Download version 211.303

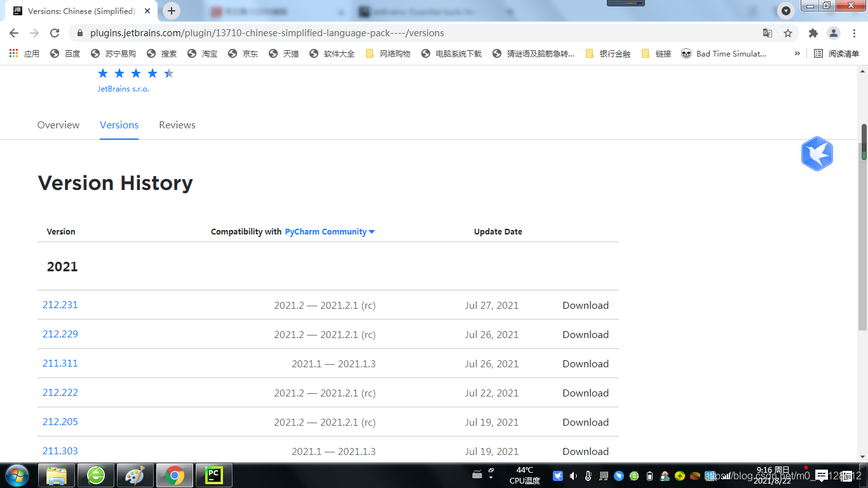tap(585, 452)
